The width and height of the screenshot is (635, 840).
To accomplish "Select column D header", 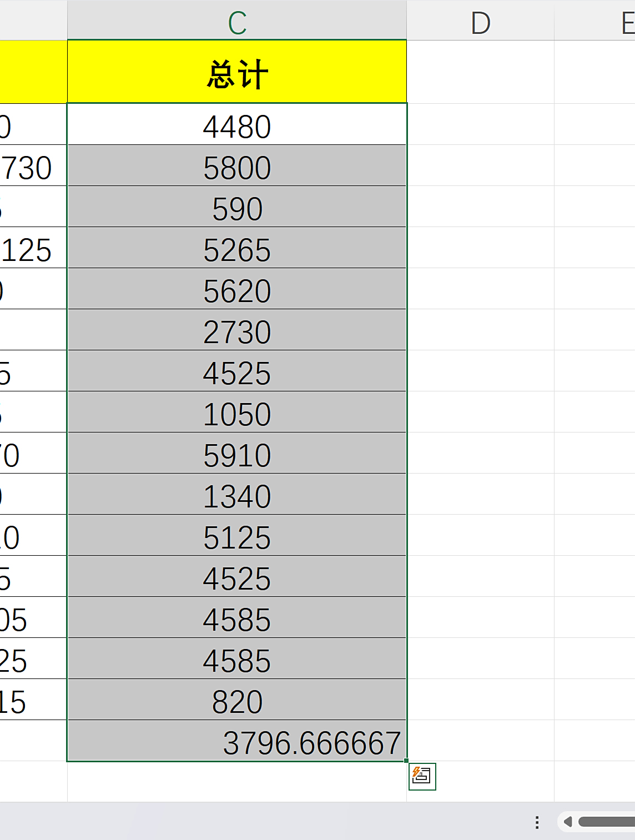I will (480, 22).
